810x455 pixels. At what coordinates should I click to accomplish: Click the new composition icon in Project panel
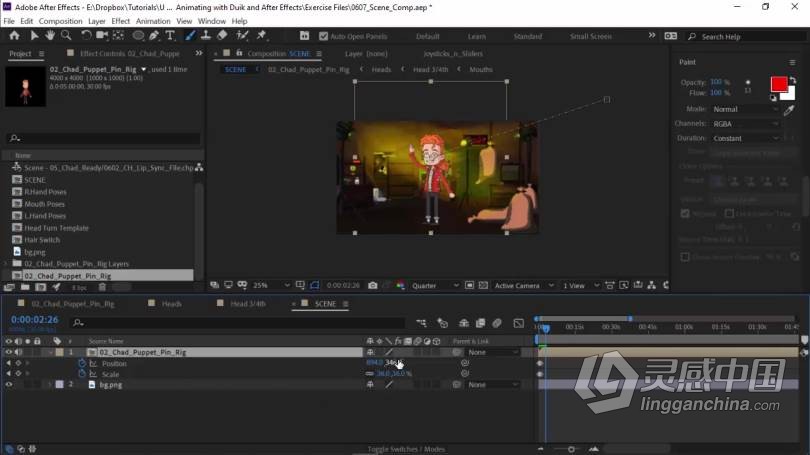point(41,287)
